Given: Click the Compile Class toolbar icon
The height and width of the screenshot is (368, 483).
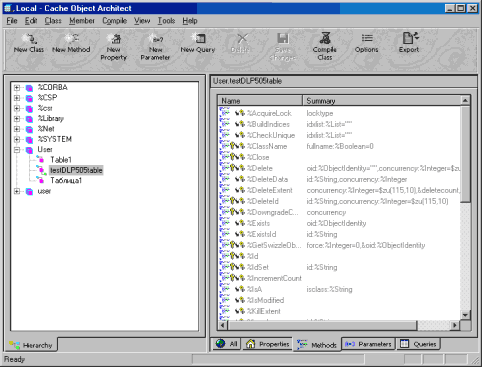Looking at the screenshot, I should (x=325, y=38).
